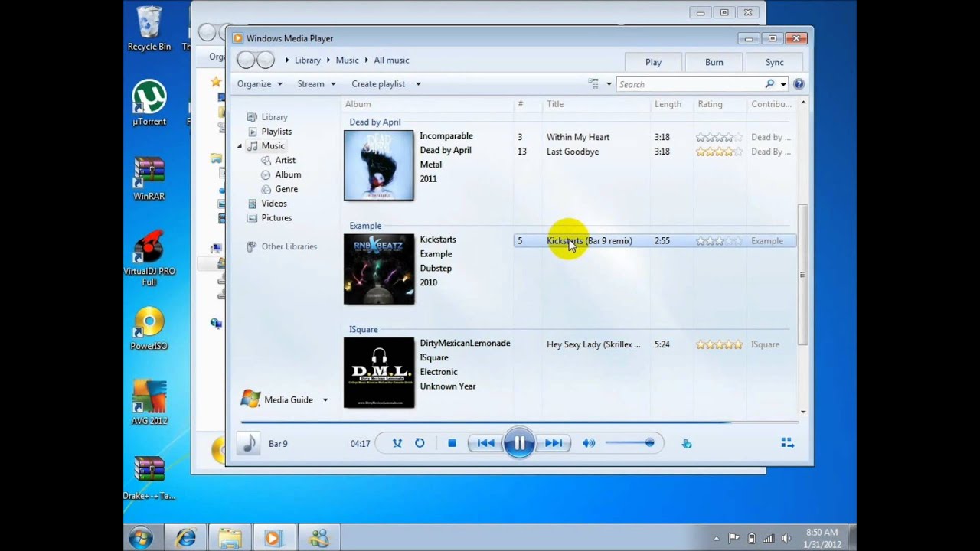Sort by the Album column header
This screenshot has height=551, width=980.
358,104
